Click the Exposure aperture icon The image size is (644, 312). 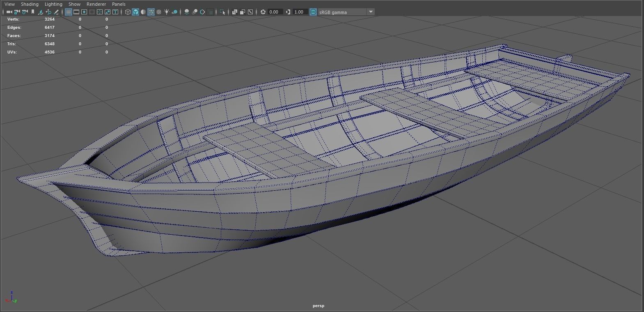pos(263,12)
